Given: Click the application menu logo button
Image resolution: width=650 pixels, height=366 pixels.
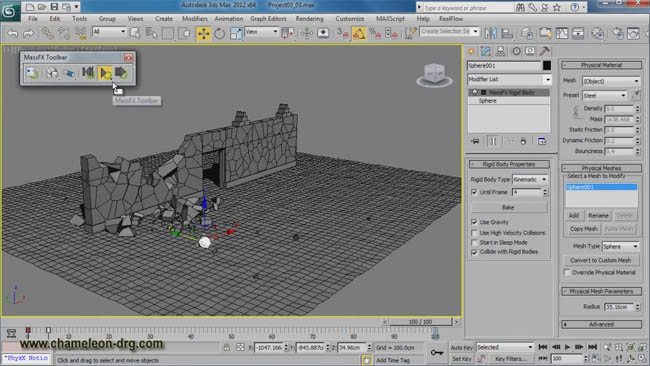Looking at the screenshot, I should pos(10,11).
